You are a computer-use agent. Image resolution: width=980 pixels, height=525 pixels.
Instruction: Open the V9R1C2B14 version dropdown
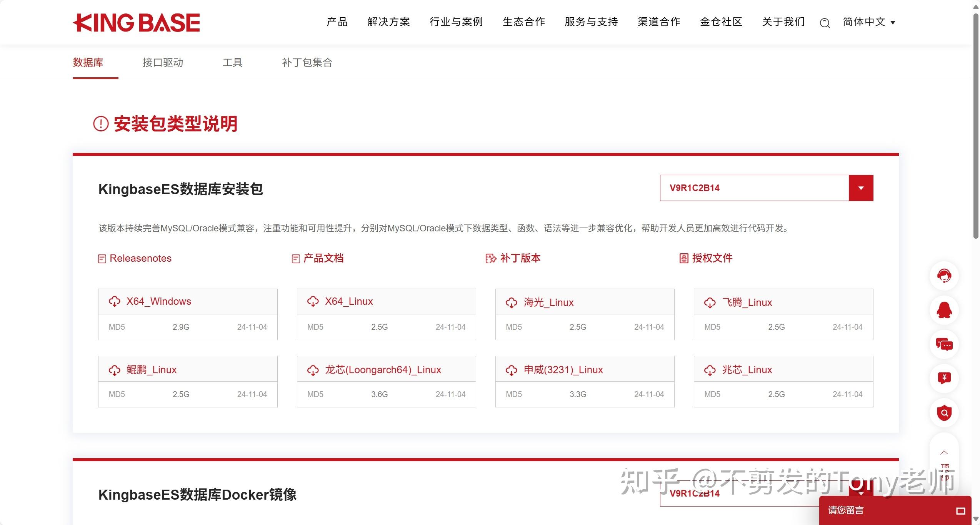(x=860, y=188)
